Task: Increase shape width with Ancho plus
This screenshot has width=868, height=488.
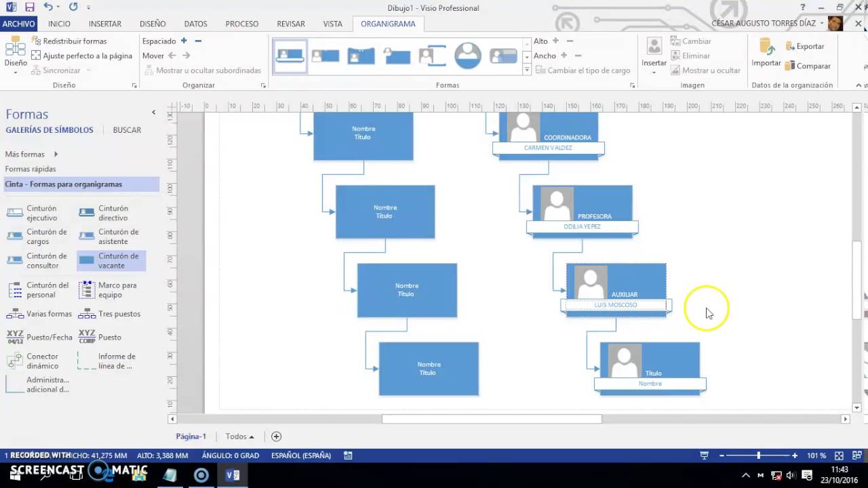Action: click(x=564, y=56)
